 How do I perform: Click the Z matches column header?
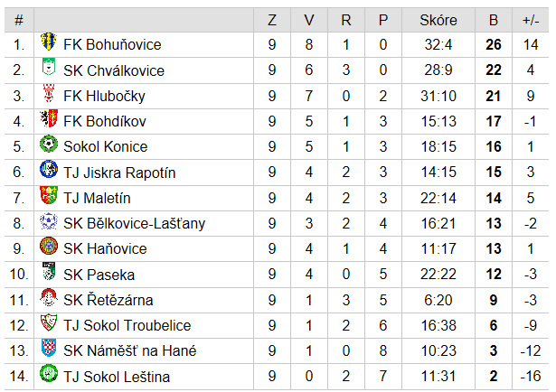click(x=272, y=20)
